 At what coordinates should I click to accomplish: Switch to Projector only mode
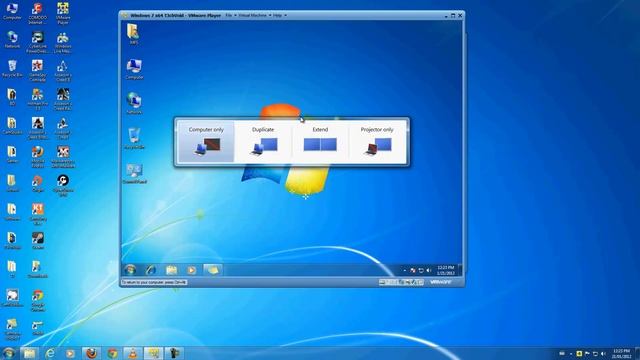click(377, 141)
